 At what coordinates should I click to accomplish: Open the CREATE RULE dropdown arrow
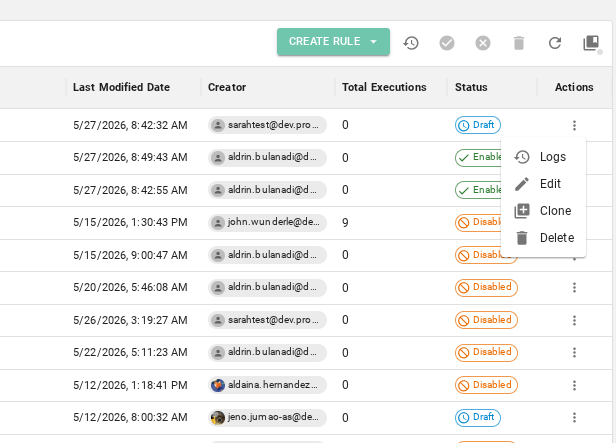tap(374, 42)
